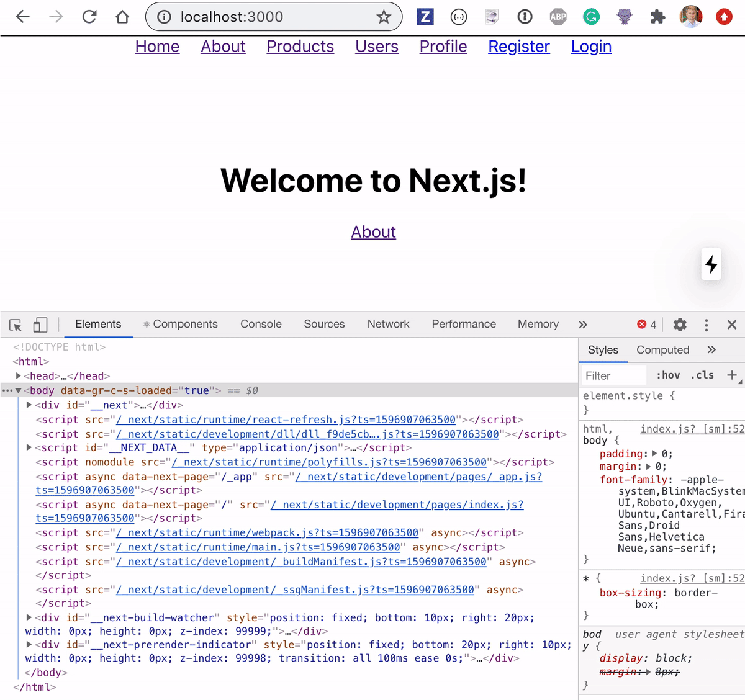745x700 pixels.
Task: Open the webpack.js script source link
Action: [x=267, y=532]
